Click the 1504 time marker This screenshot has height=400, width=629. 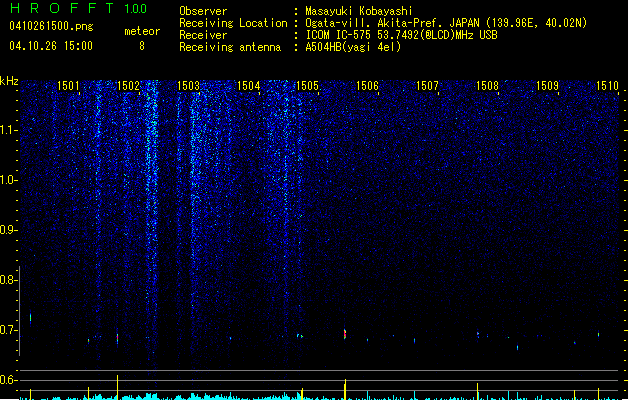[248, 86]
